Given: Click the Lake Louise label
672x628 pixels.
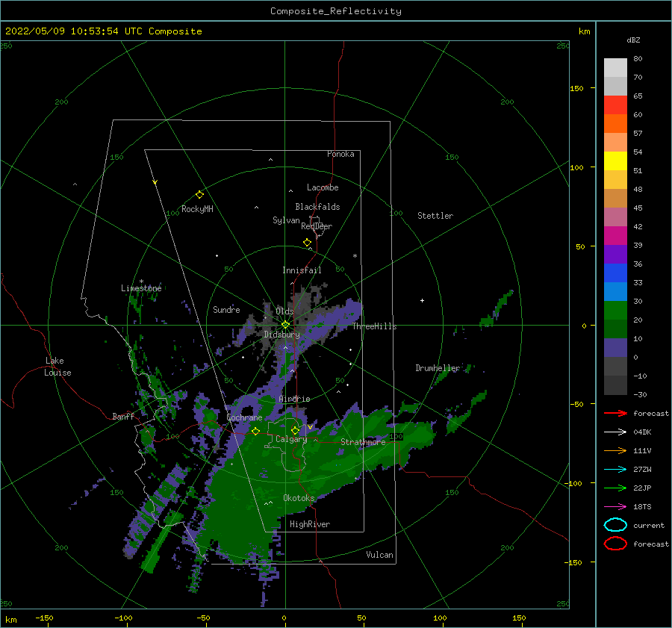Looking at the screenshot, I should tap(57, 367).
